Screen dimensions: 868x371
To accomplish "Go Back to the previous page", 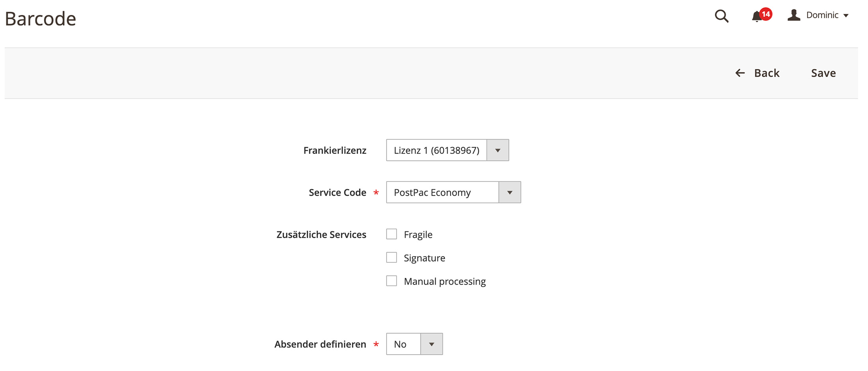I will (758, 73).
